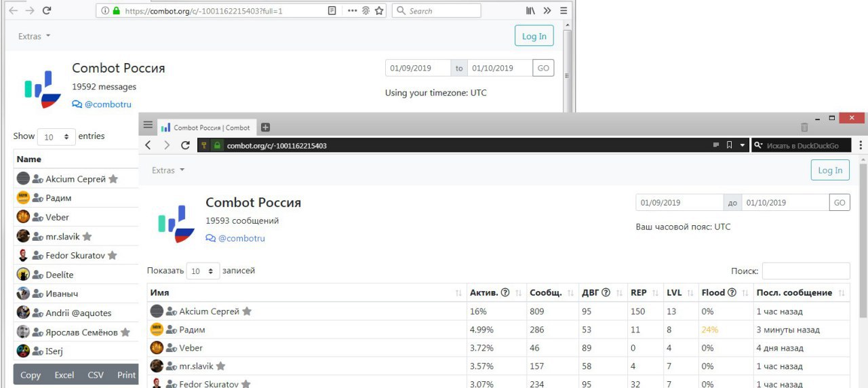Focus the DuckDuckGo search field
Viewport: 868px width, 388px height.
[x=801, y=145]
